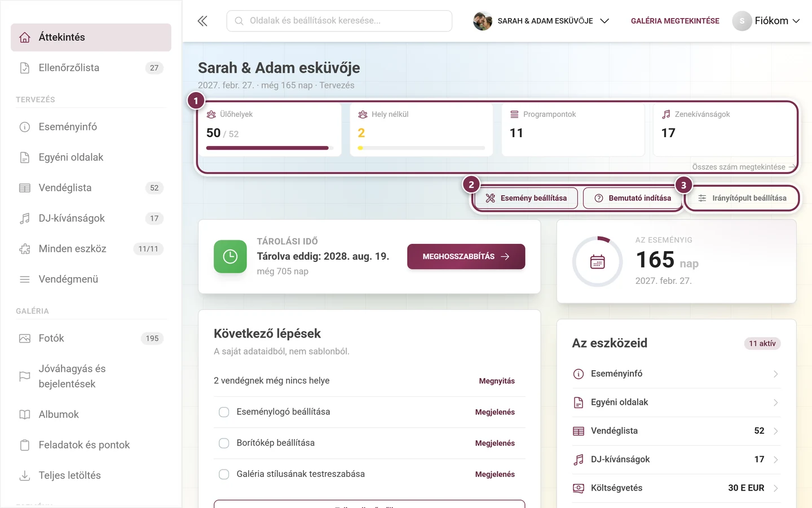Check the Eseménylogó beállítása checkbox
The width and height of the screenshot is (812, 508).
(x=224, y=412)
